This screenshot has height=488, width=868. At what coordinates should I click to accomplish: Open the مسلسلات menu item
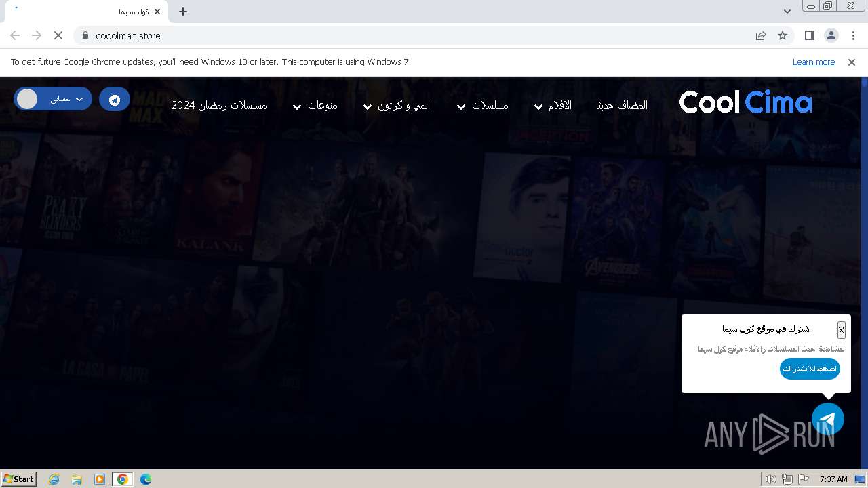point(490,105)
